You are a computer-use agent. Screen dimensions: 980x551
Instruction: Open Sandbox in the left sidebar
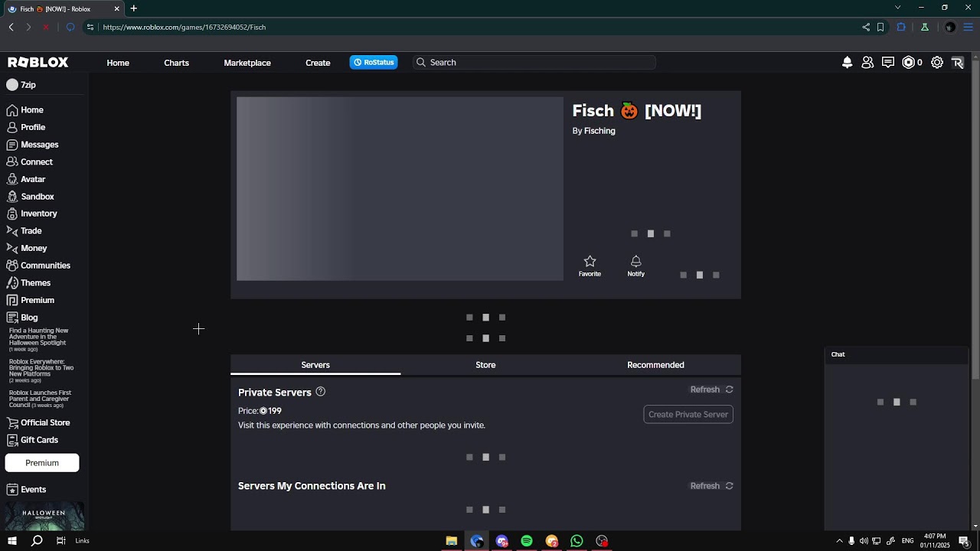point(31,197)
